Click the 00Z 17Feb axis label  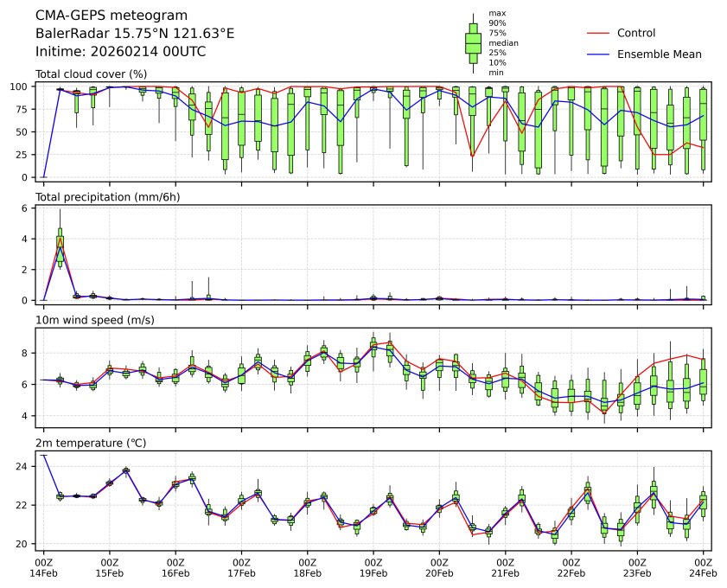point(241,567)
